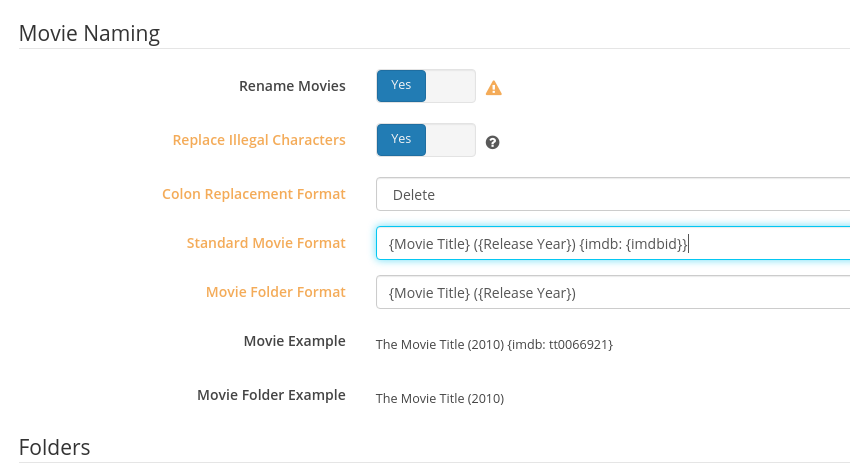This screenshot has height=468, width=850.
Task: Click into the Movie Folder Format field
Action: point(612,293)
